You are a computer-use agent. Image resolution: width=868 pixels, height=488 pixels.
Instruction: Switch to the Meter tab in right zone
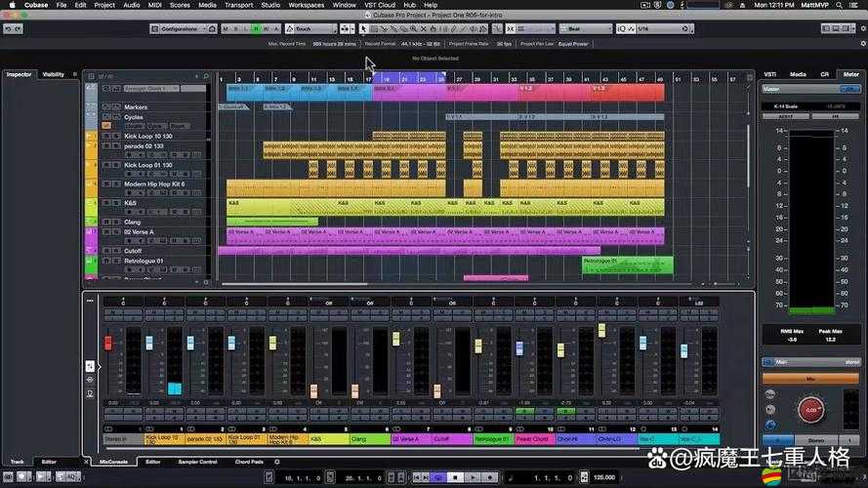pyautogui.click(x=850, y=74)
